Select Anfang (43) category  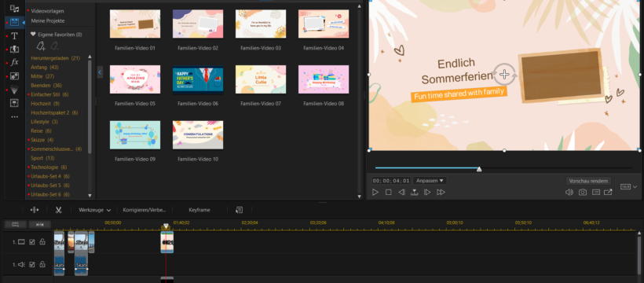click(x=45, y=67)
